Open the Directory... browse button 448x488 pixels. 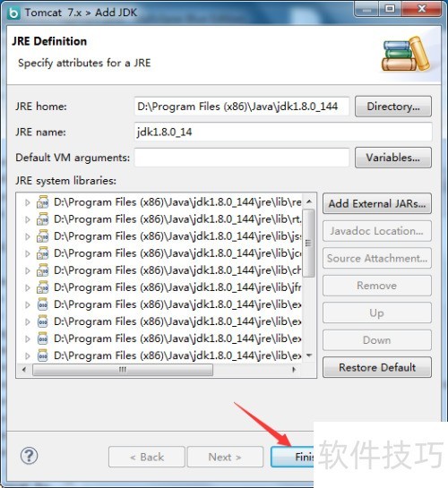[x=393, y=107]
